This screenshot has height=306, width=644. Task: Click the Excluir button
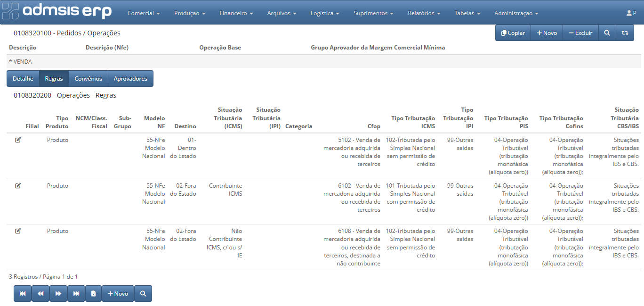click(580, 33)
